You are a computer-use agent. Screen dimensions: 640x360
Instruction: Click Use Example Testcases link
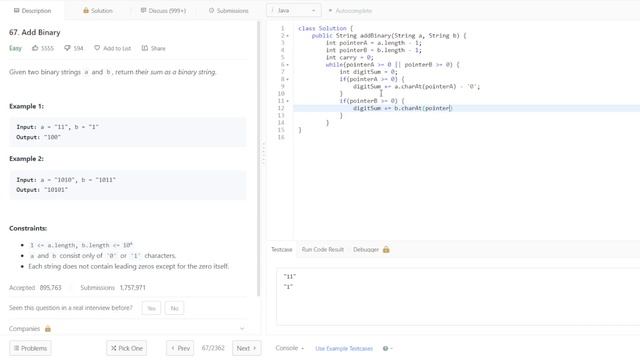[344, 349]
